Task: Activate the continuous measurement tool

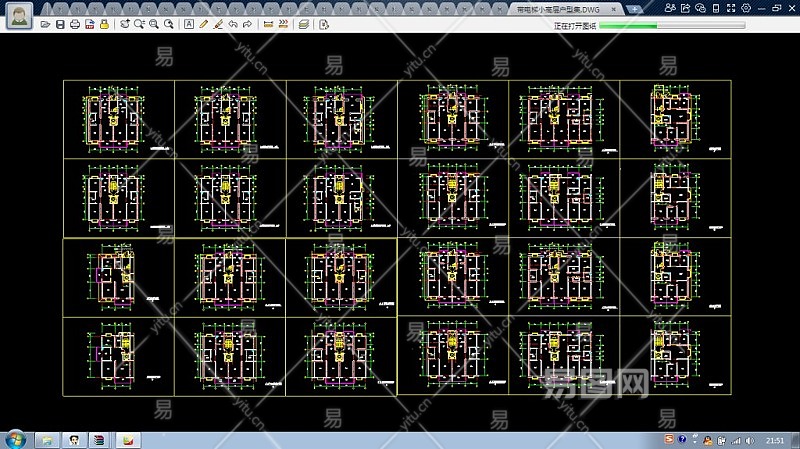Action: (283, 24)
